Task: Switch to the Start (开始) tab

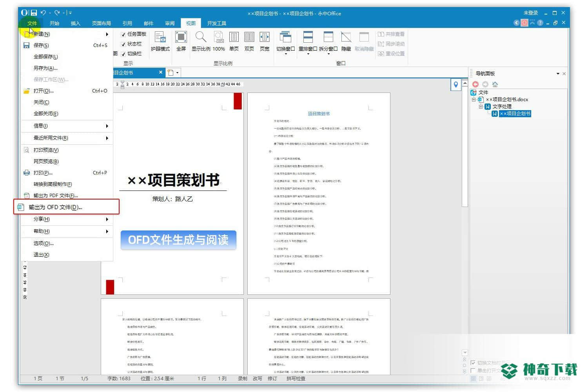Action: coord(54,23)
